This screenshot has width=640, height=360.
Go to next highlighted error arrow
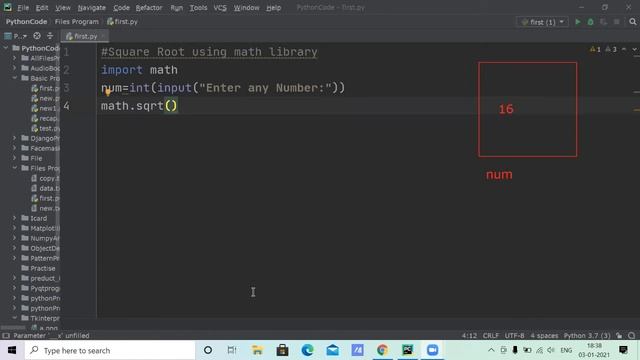pos(634,49)
